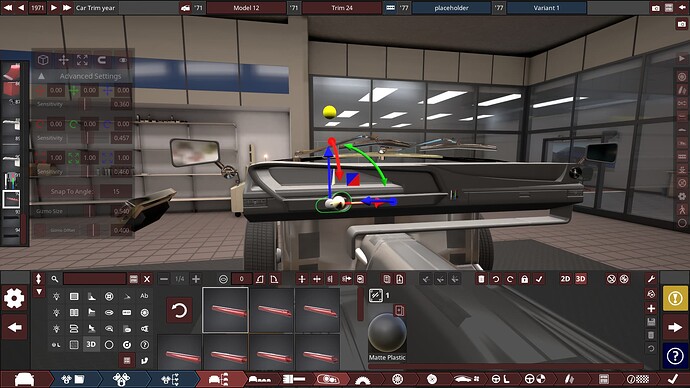This screenshot has height=388, width=690.
Task: Click the fixture search input field
Action: click(95, 279)
